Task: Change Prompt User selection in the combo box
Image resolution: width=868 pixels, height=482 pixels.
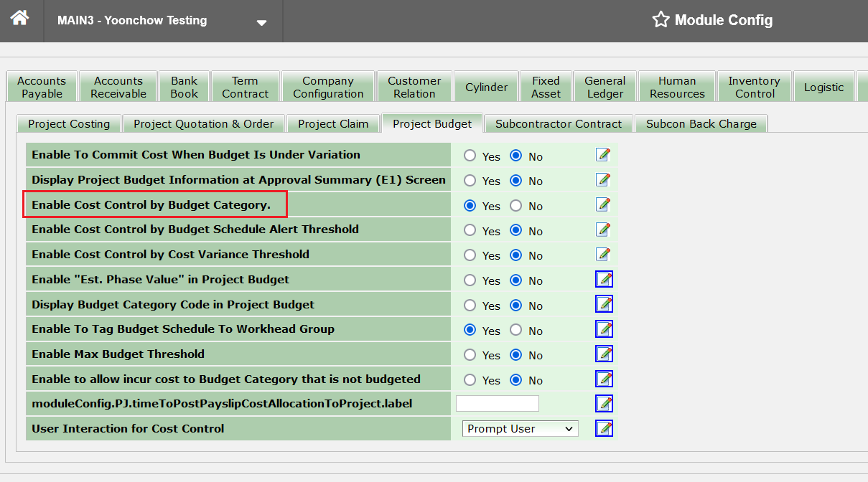Action: tap(520, 428)
